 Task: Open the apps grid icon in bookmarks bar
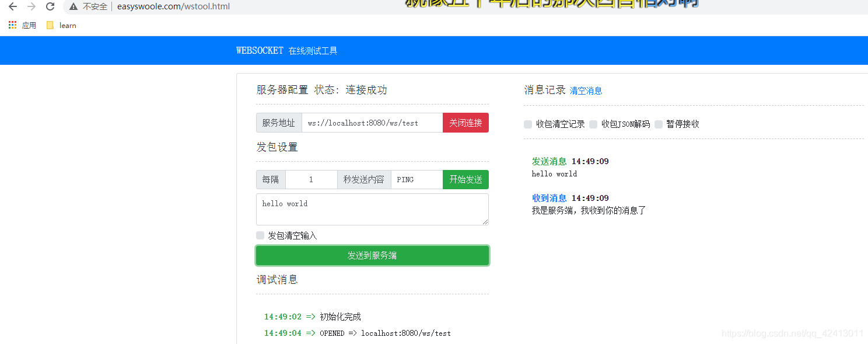pyautogui.click(x=13, y=25)
